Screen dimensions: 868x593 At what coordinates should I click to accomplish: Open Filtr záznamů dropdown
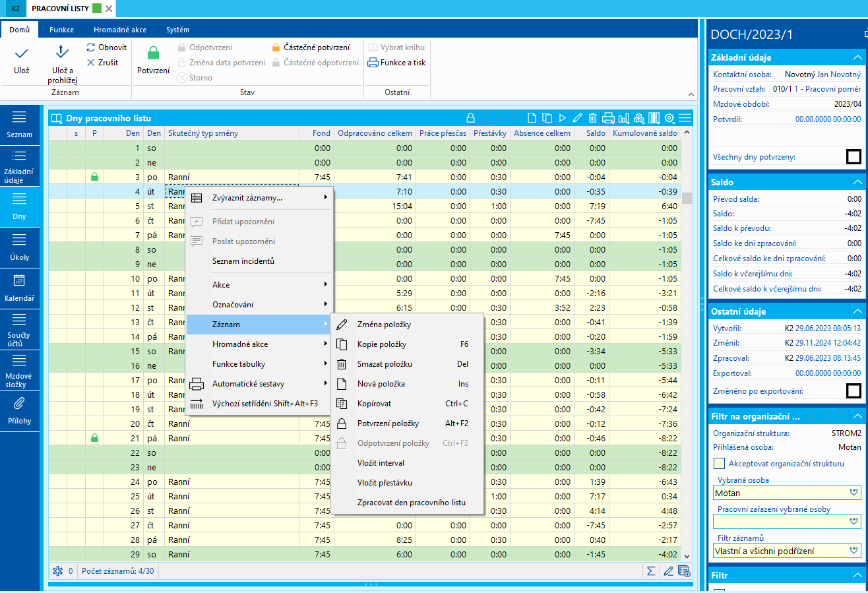pyautogui.click(x=854, y=550)
